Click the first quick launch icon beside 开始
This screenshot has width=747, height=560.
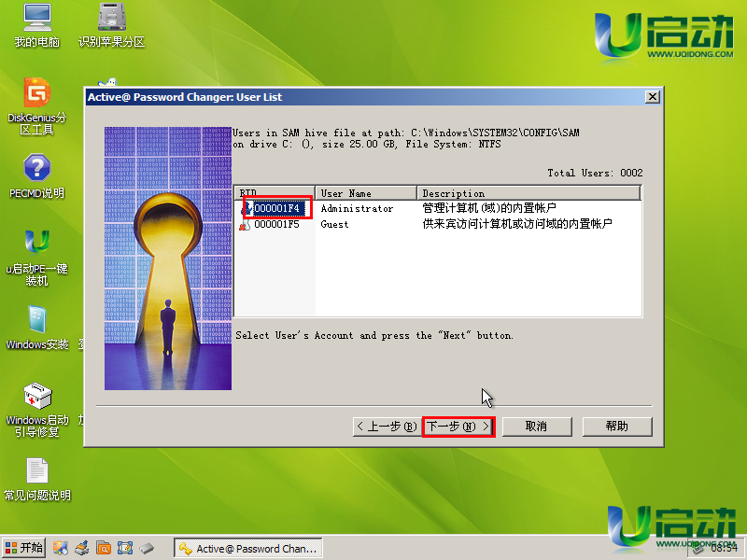click(x=60, y=548)
